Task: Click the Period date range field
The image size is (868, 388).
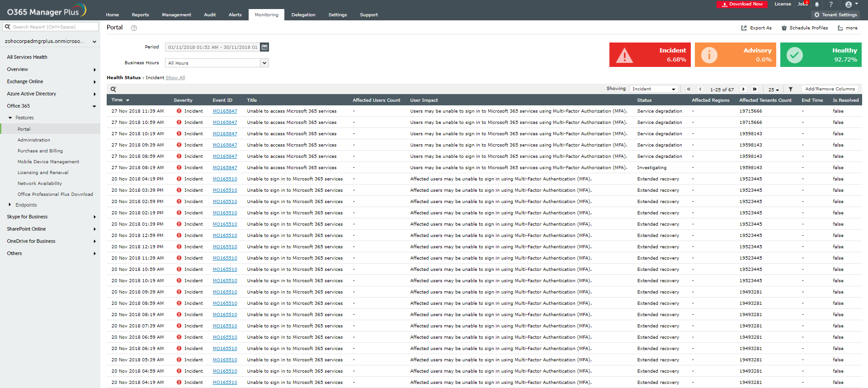Action: [x=212, y=47]
